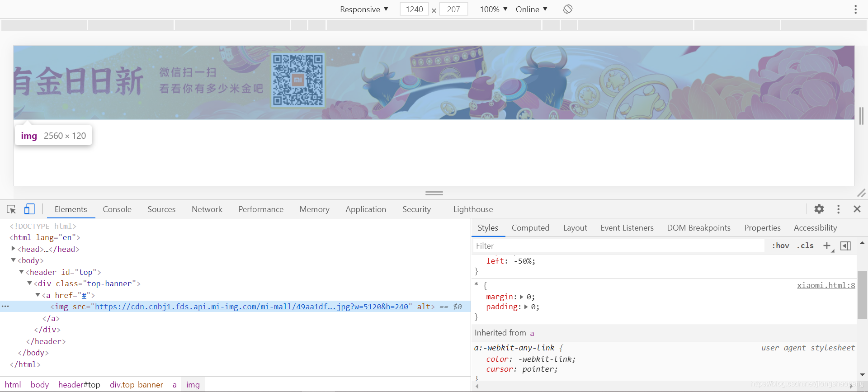Select the Event Listeners sub-tab

point(627,228)
